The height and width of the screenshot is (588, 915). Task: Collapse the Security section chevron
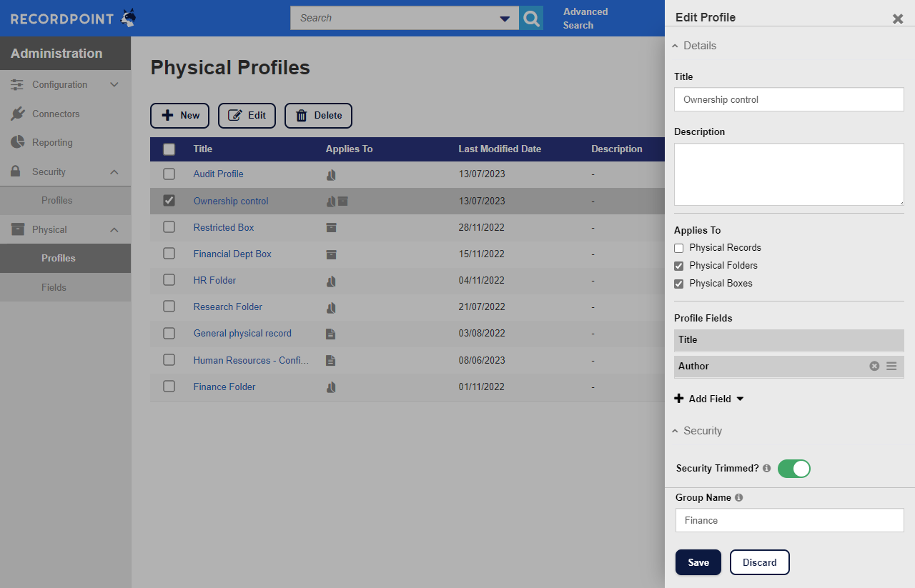point(114,172)
